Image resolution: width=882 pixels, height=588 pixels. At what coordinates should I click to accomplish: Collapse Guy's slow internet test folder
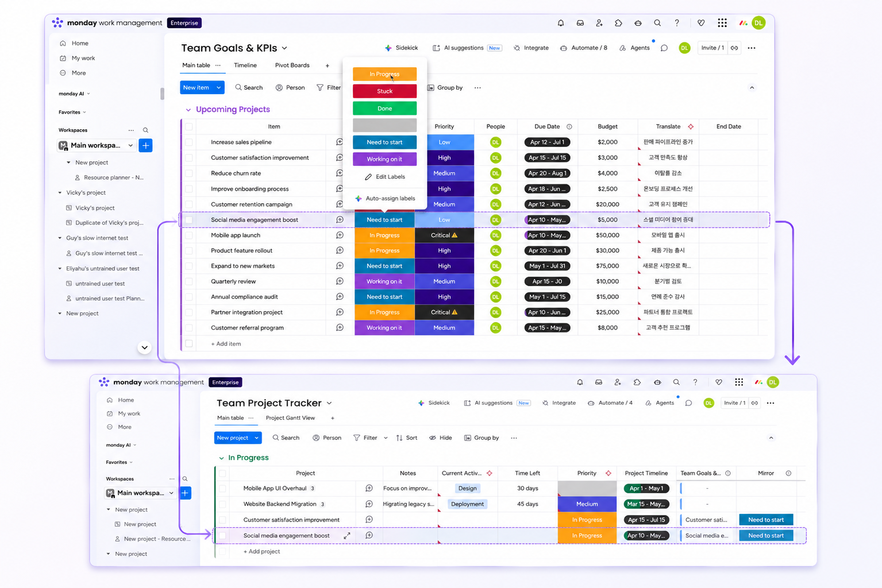pyautogui.click(x=60, y=238)
